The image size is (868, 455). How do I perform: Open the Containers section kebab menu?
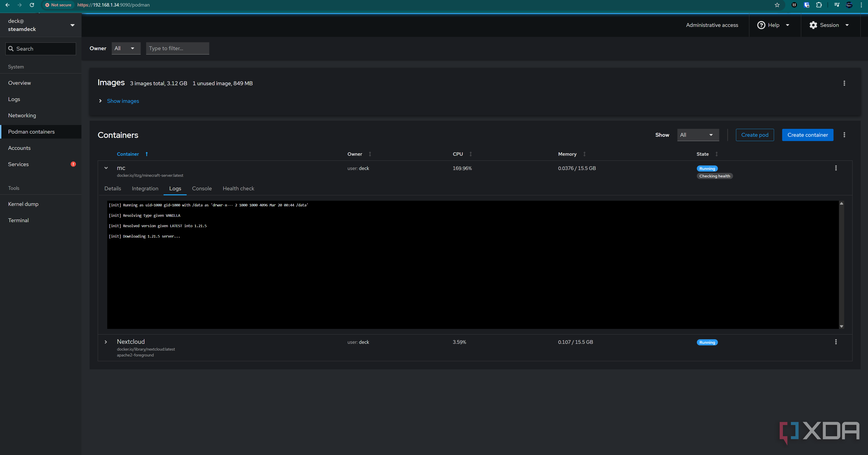pyautogui.click(x=844, y=135)
